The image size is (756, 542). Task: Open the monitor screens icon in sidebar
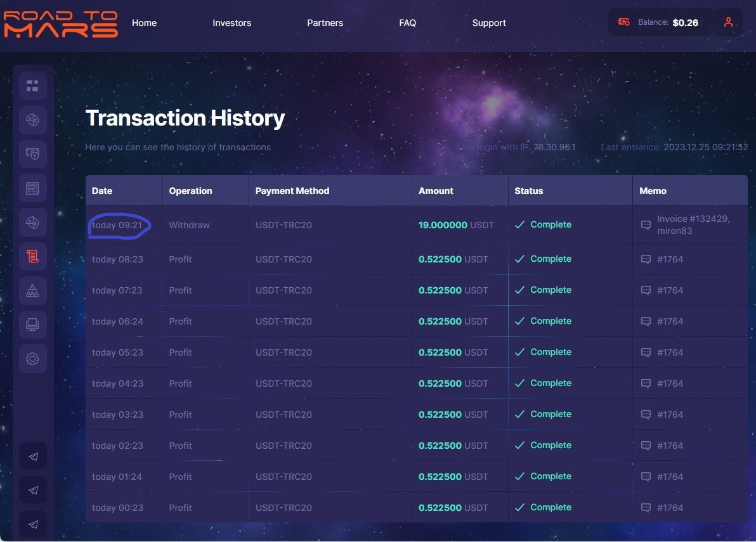(x=33, y=324)
